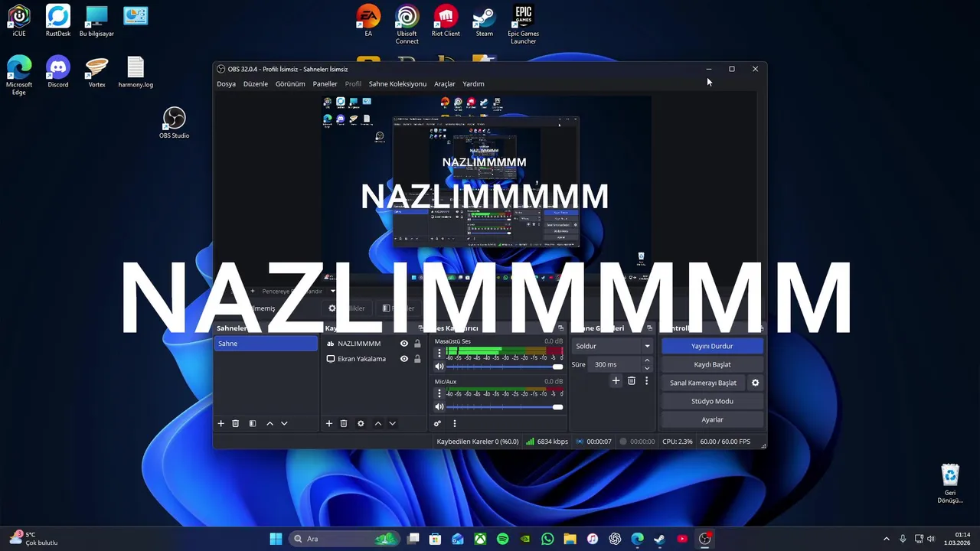Open the Yardım menu
Image resolution: width=980 pixels, height=551 pixels.
click(x=473, y=83)
